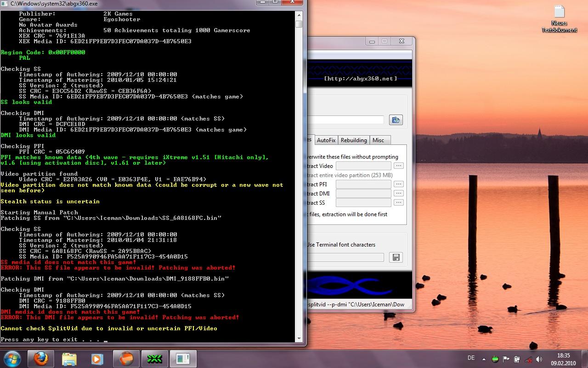Switch to the AutoFix tab
This screenshot has width=588, height=368.
(x=326, y=140)
